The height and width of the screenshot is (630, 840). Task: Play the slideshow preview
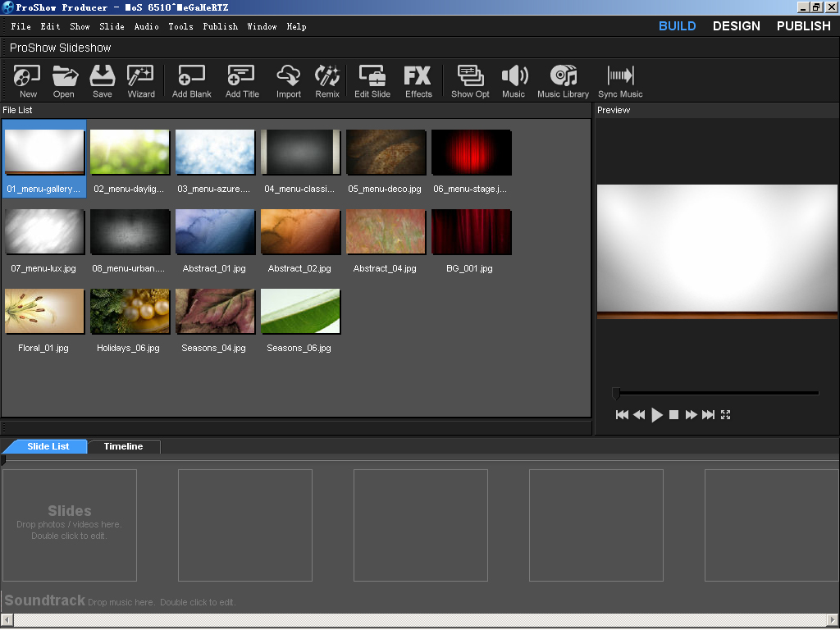[x=657, y=414]
